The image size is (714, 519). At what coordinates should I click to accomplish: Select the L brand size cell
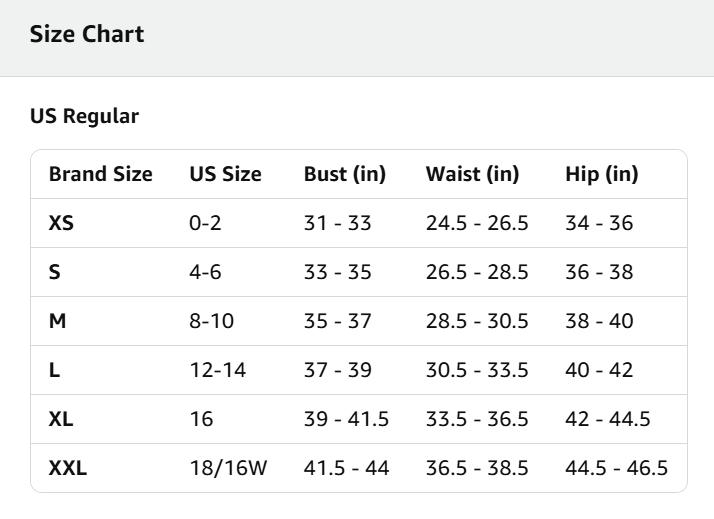pos(54,370)
